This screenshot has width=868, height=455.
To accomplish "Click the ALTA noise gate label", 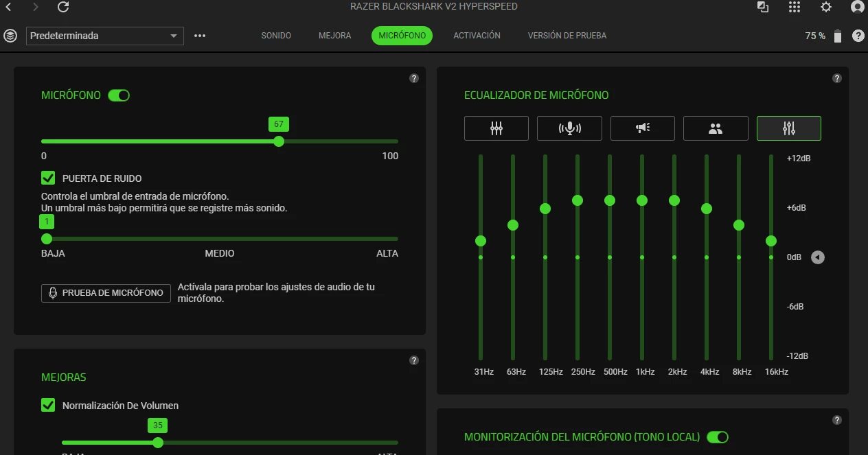I will (387, 254).
